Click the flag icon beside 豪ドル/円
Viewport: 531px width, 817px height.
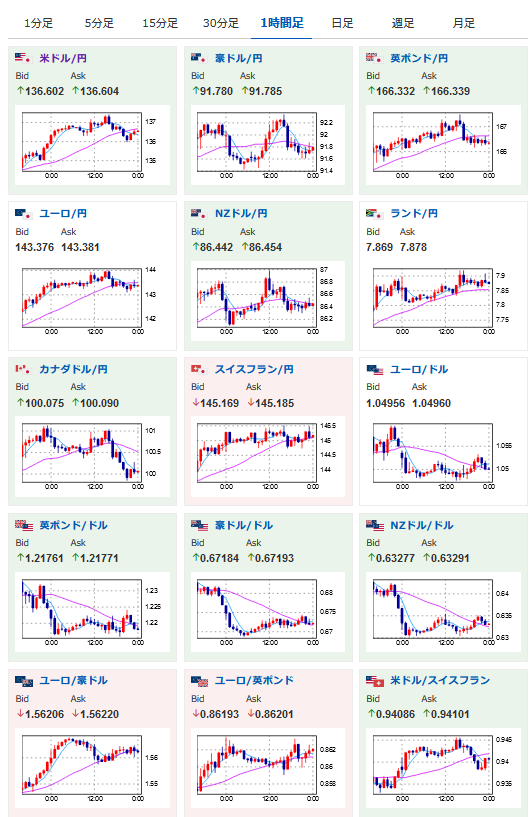(x=199, y=57)
